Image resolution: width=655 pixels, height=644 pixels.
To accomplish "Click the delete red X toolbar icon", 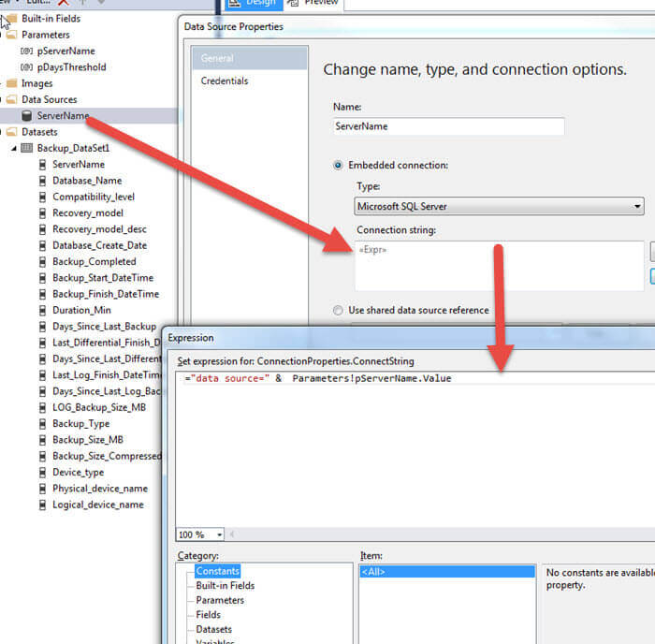I will tap(64, 3).
